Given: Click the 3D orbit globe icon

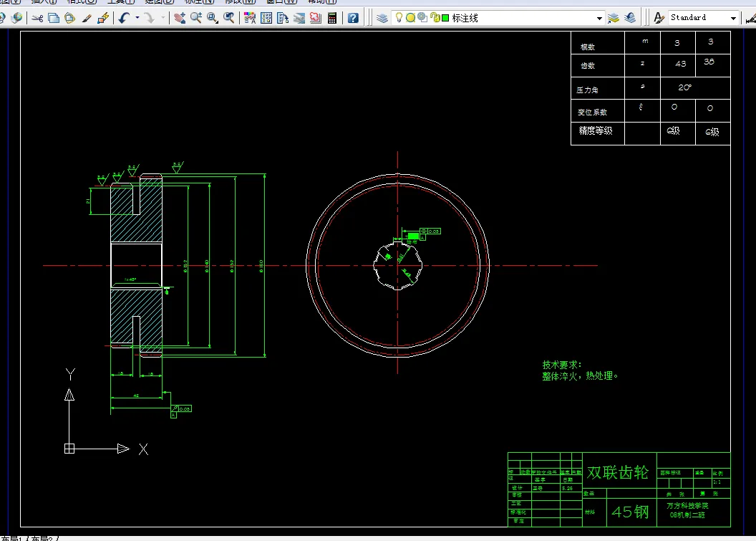Looking at the screenshot, I should click(x=17, y=18).
